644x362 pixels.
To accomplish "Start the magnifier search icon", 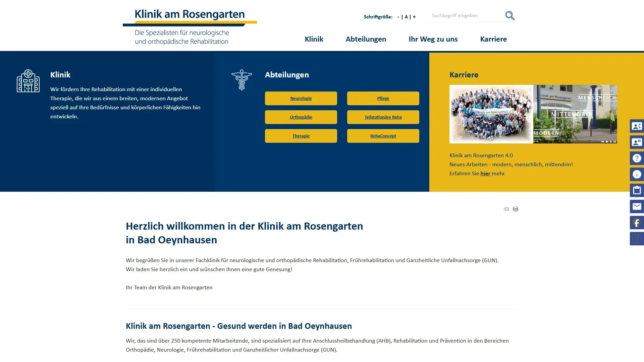I will [510, 15].
